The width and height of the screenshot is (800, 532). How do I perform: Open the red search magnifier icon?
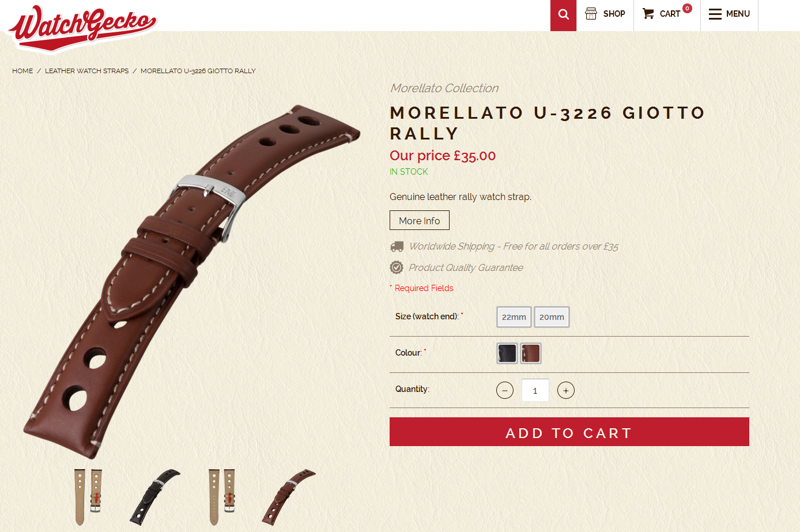(563, 14)
